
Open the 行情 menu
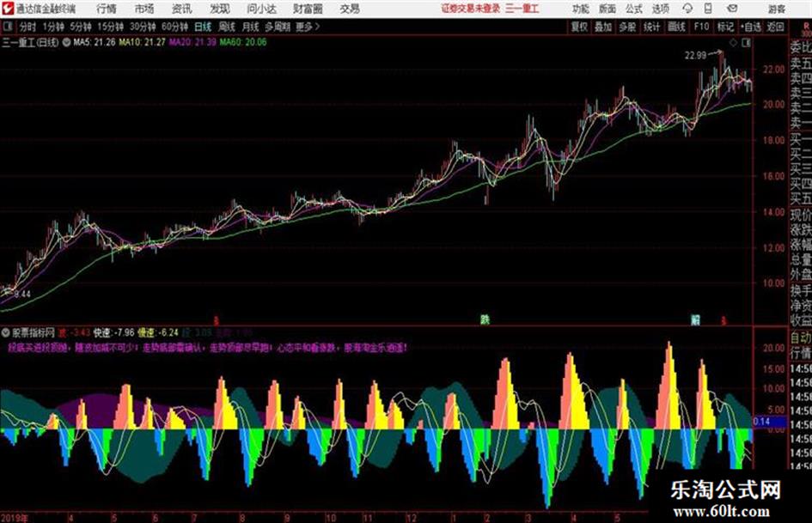click(107, 9)
